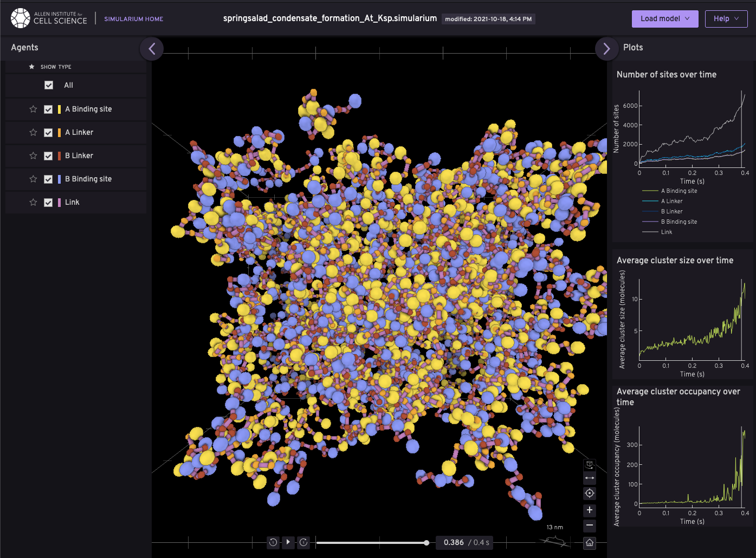The width and height of the screenshot is (756, 558).
Task: Select the Link agent row
Action: [x=72, y=202]
